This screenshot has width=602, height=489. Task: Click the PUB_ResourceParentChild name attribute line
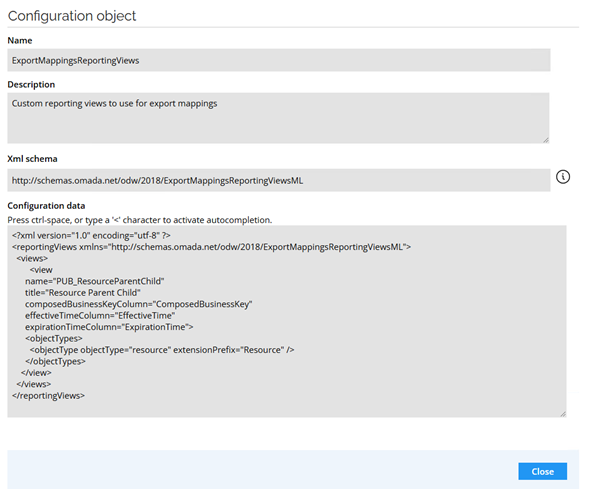(94, 281)
